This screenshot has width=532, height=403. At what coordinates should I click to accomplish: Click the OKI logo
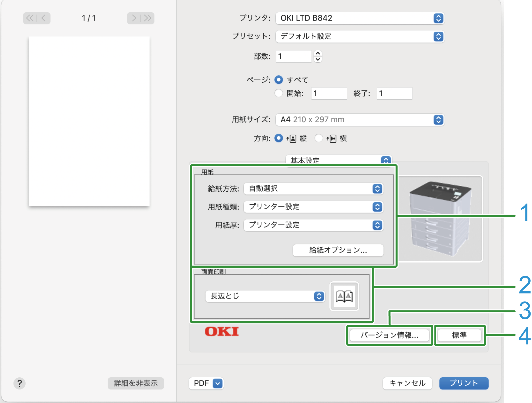click(x=222, y=331)
